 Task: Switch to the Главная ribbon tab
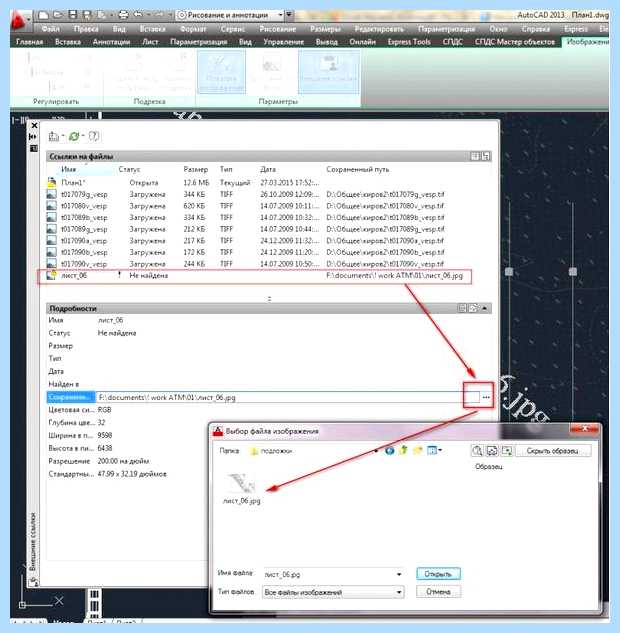pyautogui.click(x=28, y=42)
